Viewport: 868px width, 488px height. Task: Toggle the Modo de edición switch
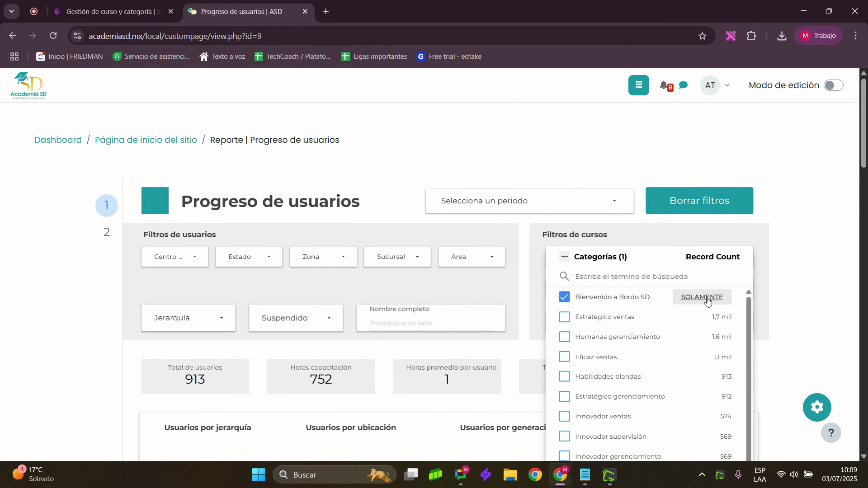tap(833, 85)
